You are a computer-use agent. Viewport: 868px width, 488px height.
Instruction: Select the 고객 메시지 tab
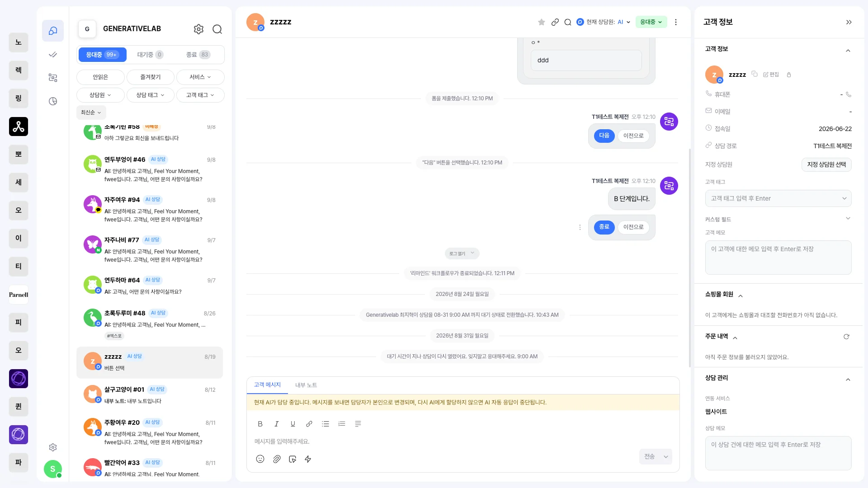(x=267, y=385)
